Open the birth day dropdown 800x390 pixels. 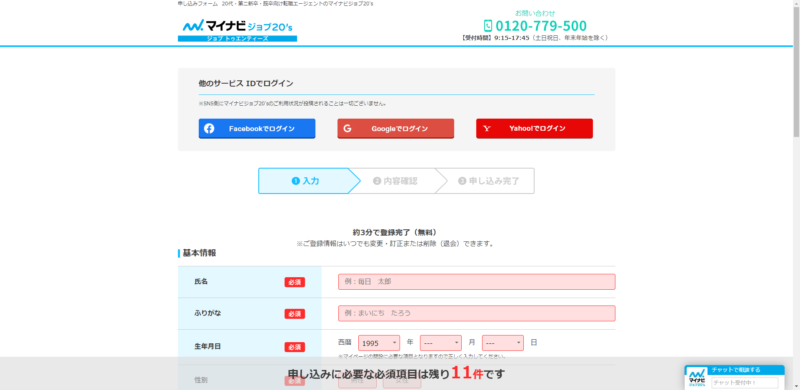click(503, 343)
